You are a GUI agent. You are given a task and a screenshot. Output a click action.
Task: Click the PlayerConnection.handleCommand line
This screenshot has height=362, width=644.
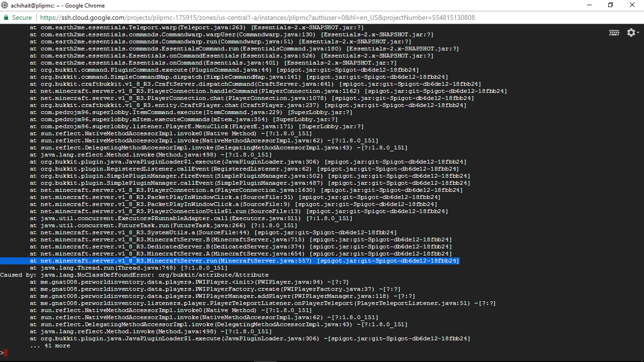268,91
